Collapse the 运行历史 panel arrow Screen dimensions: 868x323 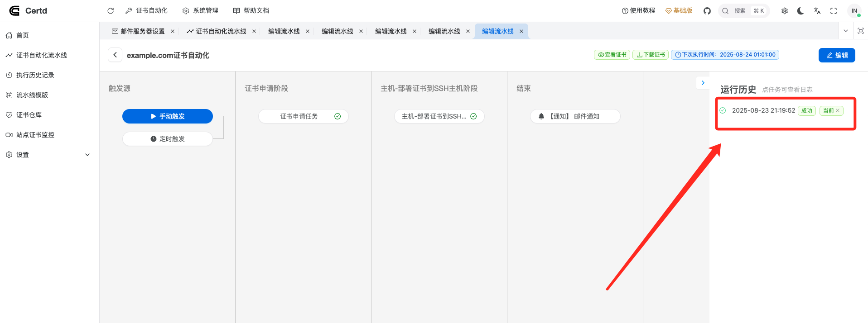click(x=703, y=83)
